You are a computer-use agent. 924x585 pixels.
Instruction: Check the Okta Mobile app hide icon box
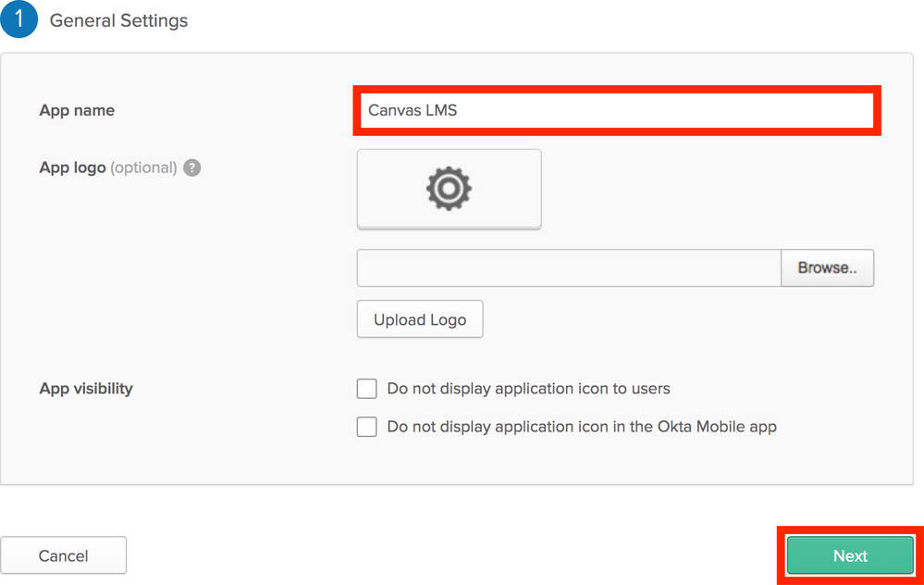coord(367,427)
